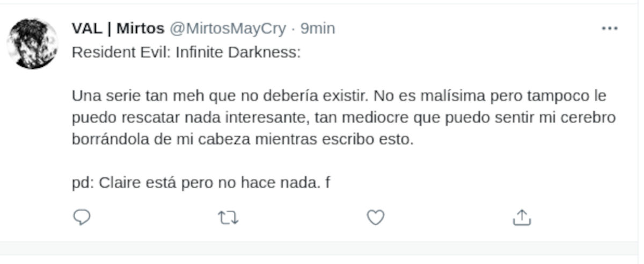Click the gray divider below the tweet
644x264 pixels.
coord(322,248)
